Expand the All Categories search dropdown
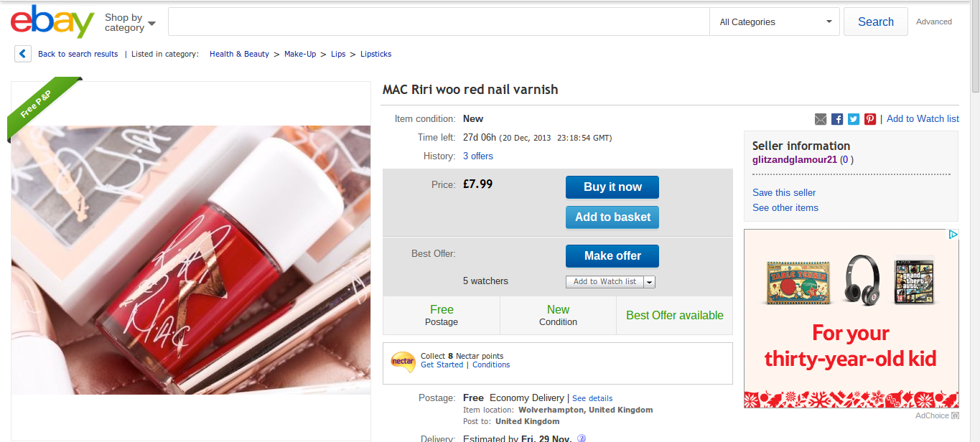980x442 pixels. coord(775,22)
